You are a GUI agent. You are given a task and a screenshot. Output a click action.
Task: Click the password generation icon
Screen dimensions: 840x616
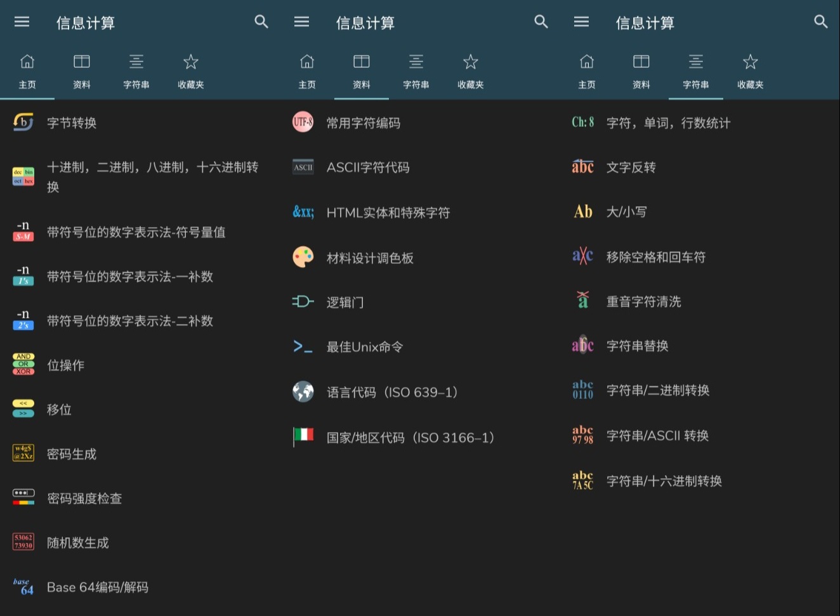click(x=23, y=452)
